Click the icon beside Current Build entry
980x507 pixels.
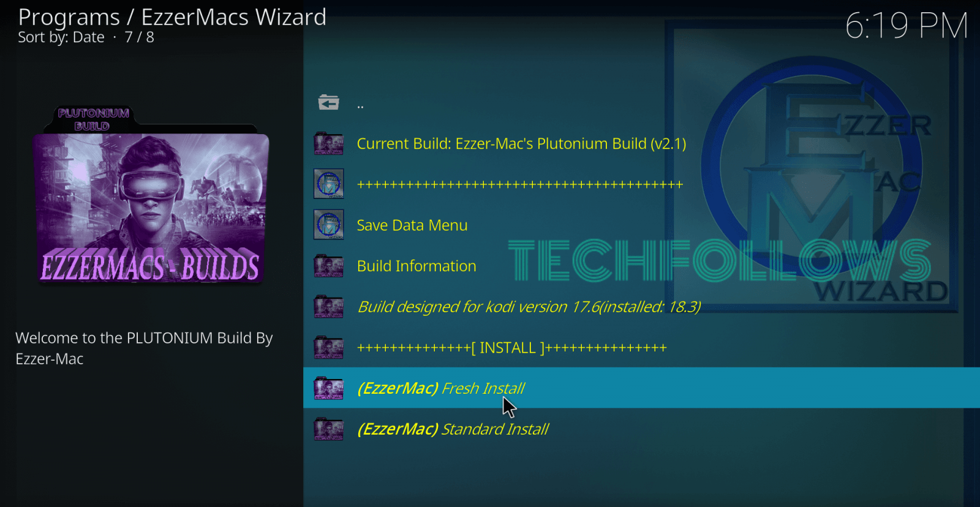pyautogui.click(x=329, y=143)
